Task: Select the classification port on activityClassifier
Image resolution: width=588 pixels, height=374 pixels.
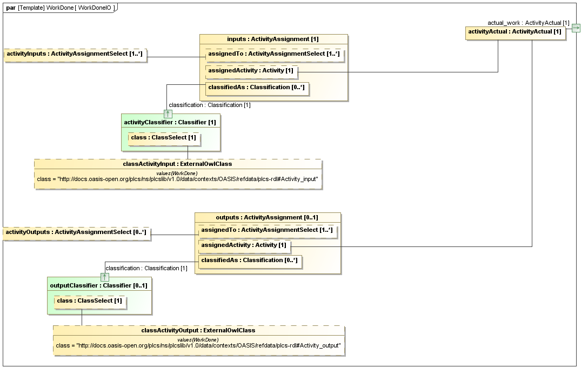Action: [168, 113]
